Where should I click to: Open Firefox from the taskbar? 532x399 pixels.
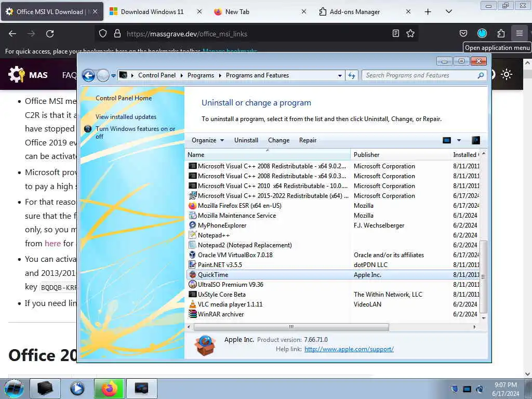(x=109, y=389)
